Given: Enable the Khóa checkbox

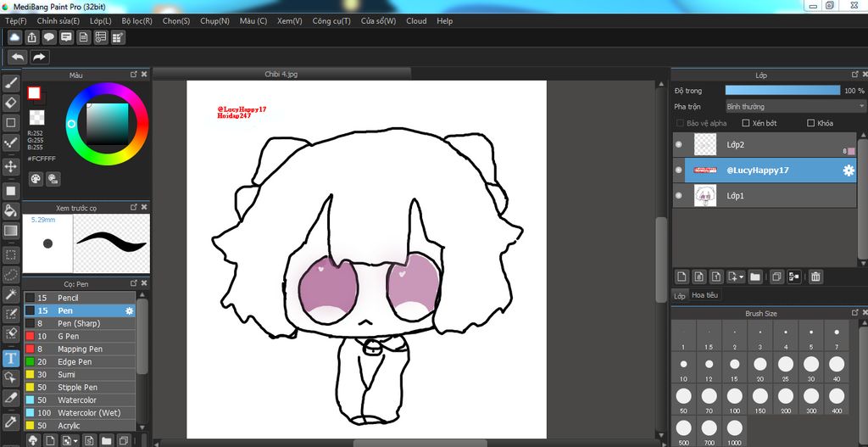Looking at the screenshot, I should 811,123.
